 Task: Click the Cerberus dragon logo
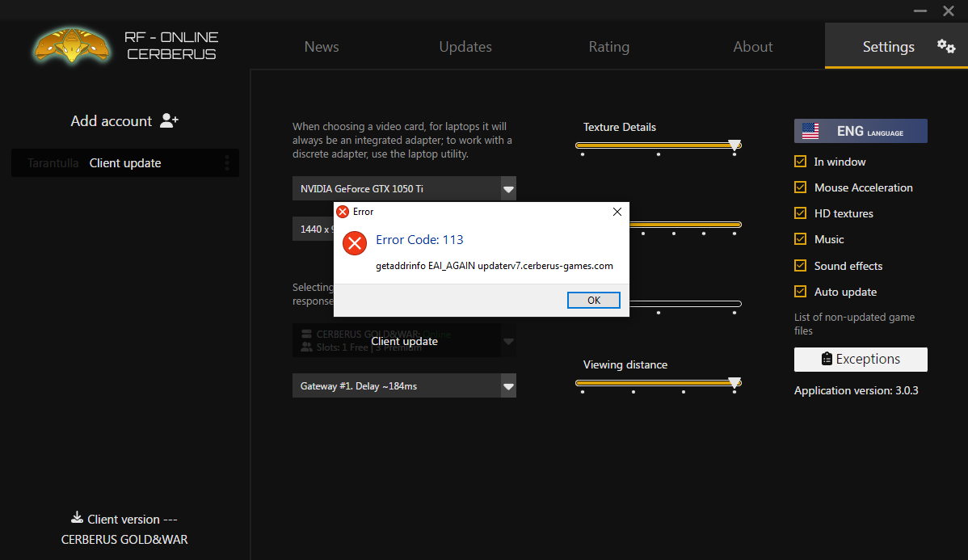(x=72, y=46)
